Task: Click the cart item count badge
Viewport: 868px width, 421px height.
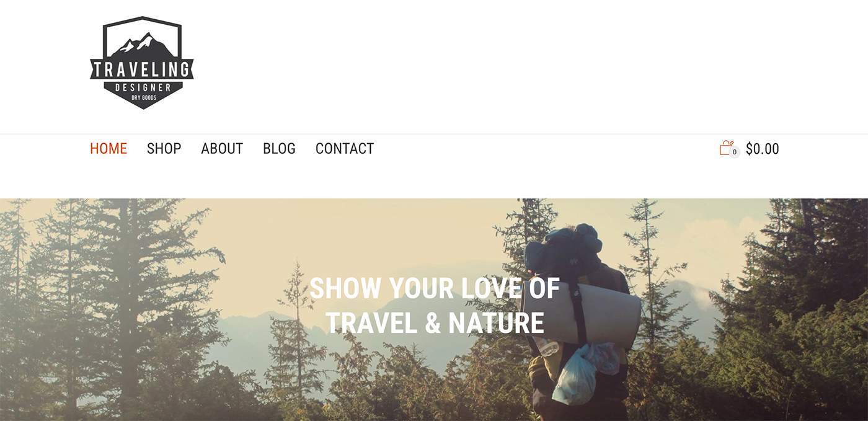Action: pos(735,152)
